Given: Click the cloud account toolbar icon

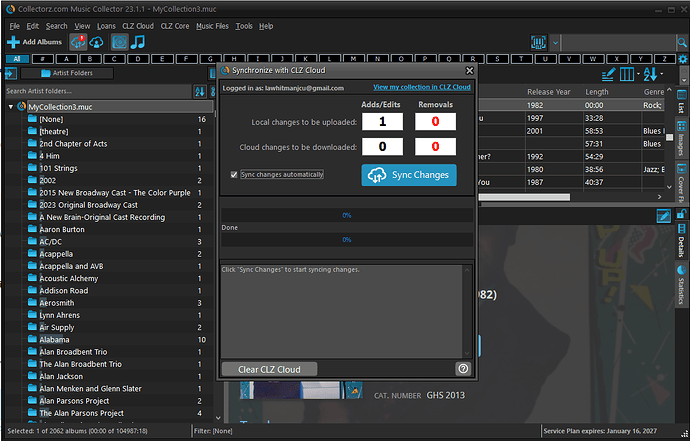Looking at the screenshot, I should pos(96,42).
